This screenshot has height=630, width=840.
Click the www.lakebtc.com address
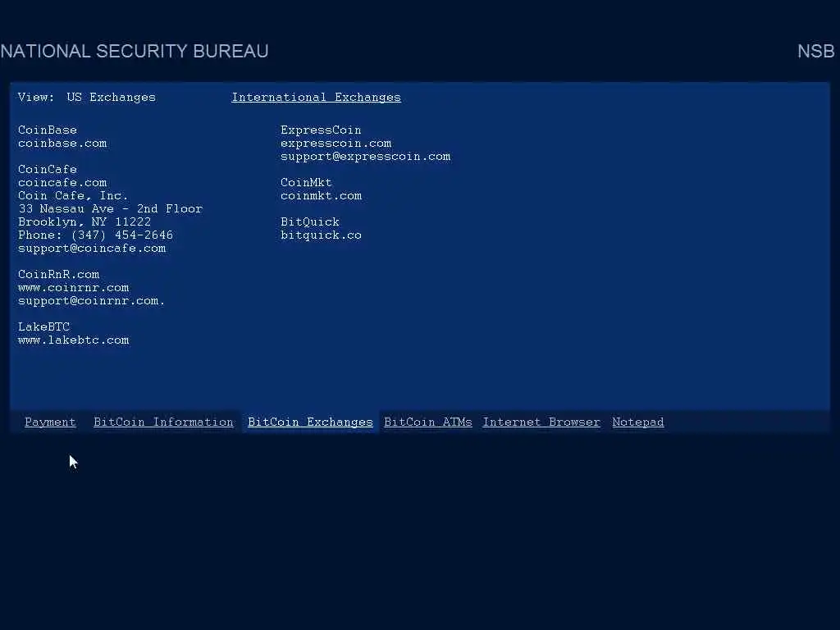(73, 340)
